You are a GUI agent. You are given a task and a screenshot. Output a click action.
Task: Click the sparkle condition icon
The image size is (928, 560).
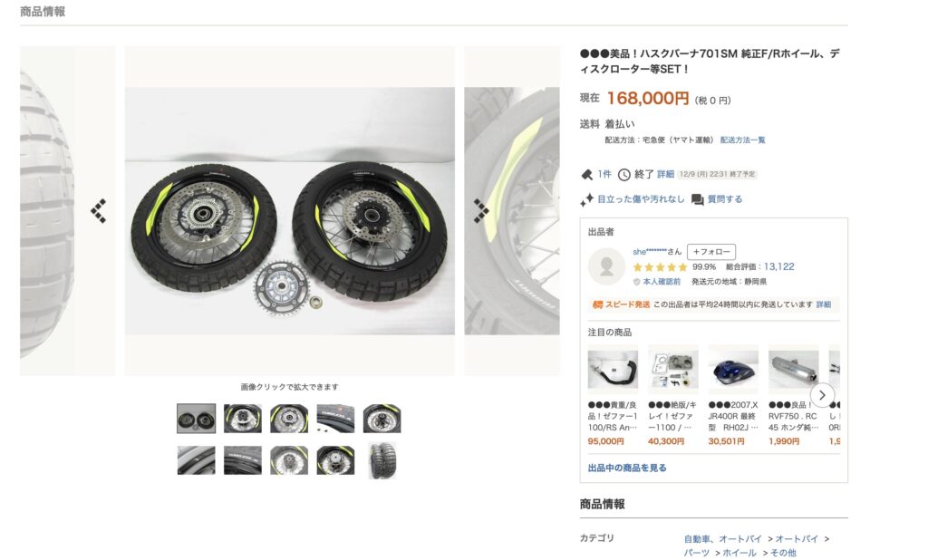586,200
